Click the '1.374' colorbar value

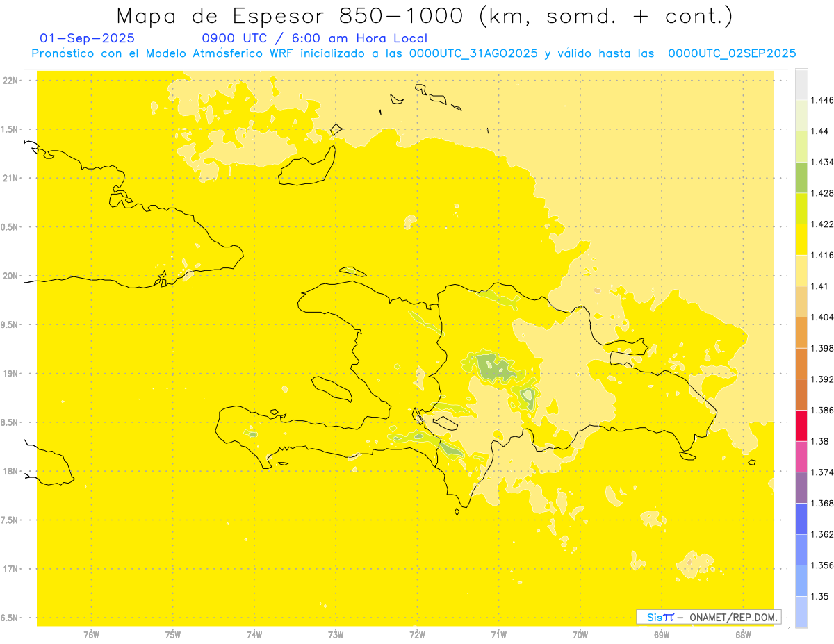(822, 472)
